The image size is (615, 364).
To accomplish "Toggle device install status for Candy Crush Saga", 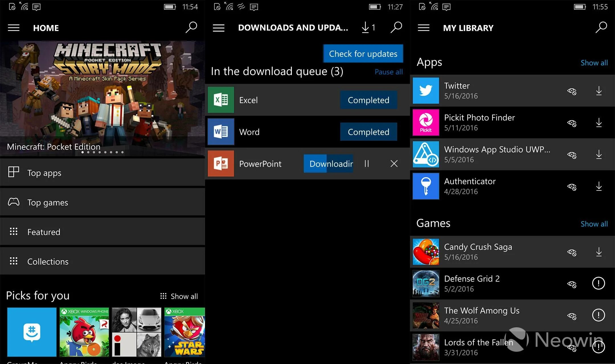I will click(x=572, y=252).
